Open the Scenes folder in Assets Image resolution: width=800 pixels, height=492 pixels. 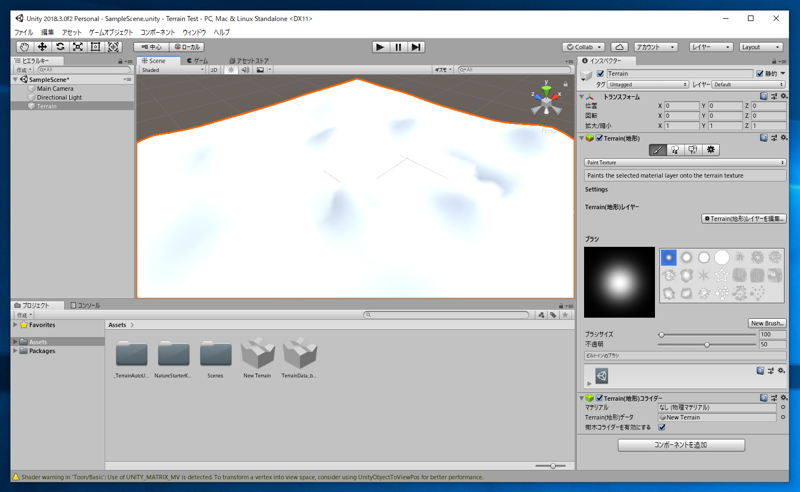[215, 357]
